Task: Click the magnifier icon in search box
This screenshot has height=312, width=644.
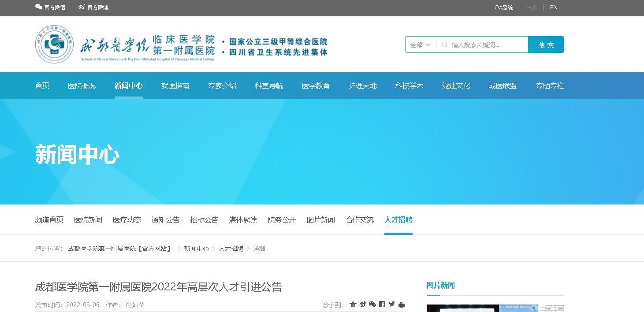Action: click(x=444, y=45)
